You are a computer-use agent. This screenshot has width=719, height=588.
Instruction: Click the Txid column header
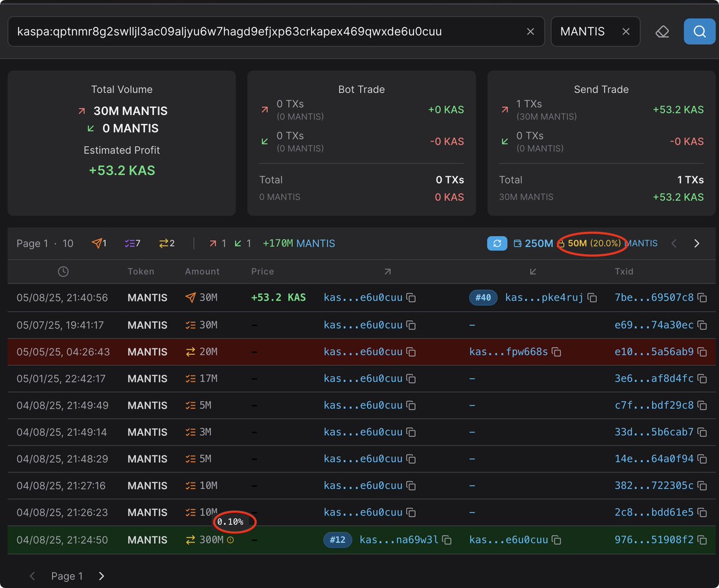point(624,272)
